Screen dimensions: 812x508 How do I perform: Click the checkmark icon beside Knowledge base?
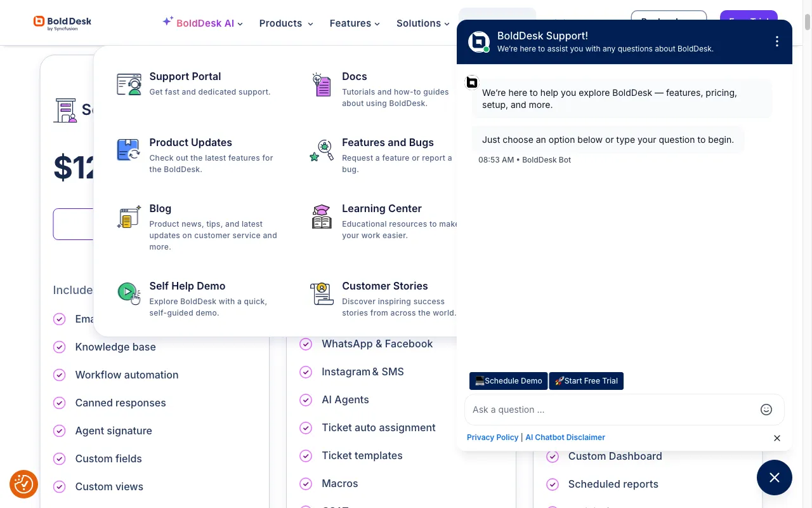click(60, 347)
